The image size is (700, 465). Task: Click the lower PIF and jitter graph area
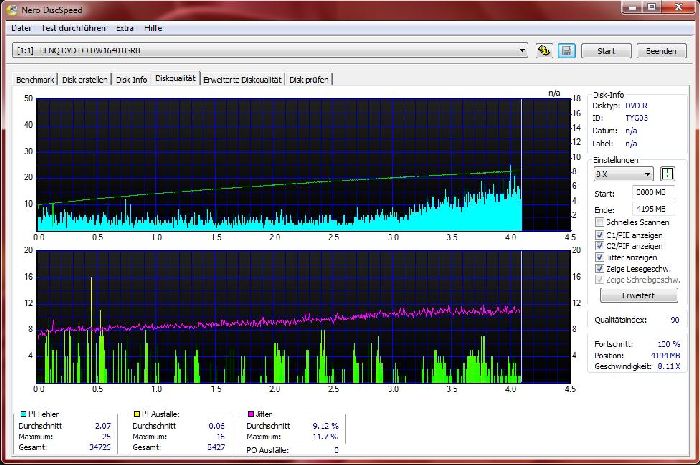pos(304,316)
